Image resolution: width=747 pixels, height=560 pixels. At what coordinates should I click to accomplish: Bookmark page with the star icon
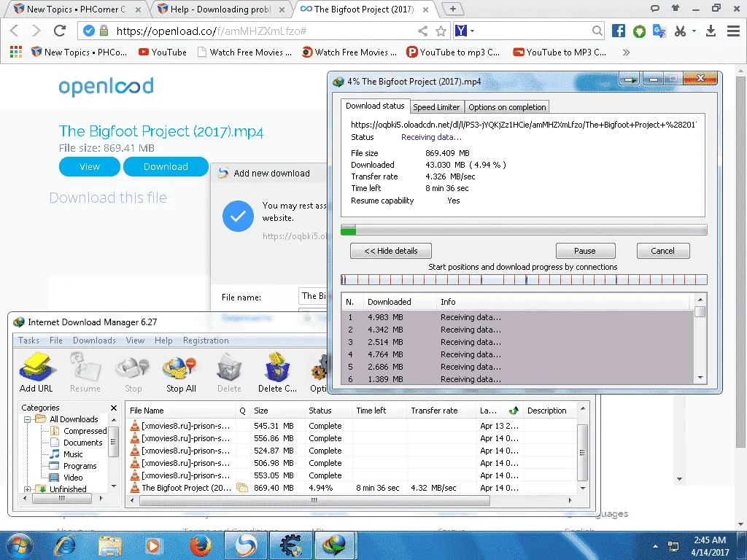(x=441, y=31)
